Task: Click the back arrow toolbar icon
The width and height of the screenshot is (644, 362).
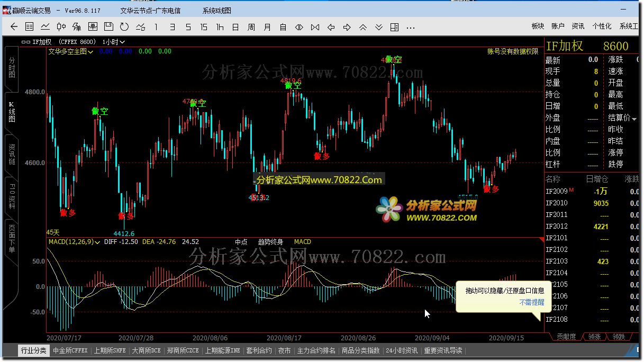Action: point(13,27)
